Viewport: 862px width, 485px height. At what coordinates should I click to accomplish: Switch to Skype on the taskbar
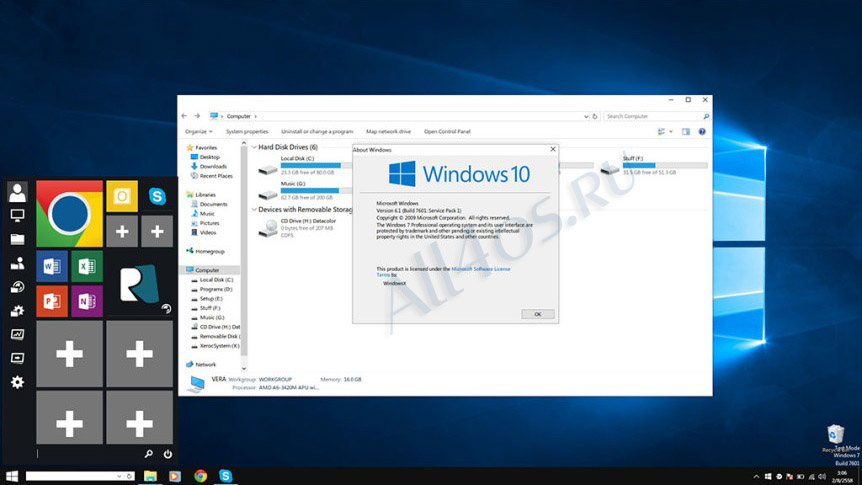click(x=225, y=476)
